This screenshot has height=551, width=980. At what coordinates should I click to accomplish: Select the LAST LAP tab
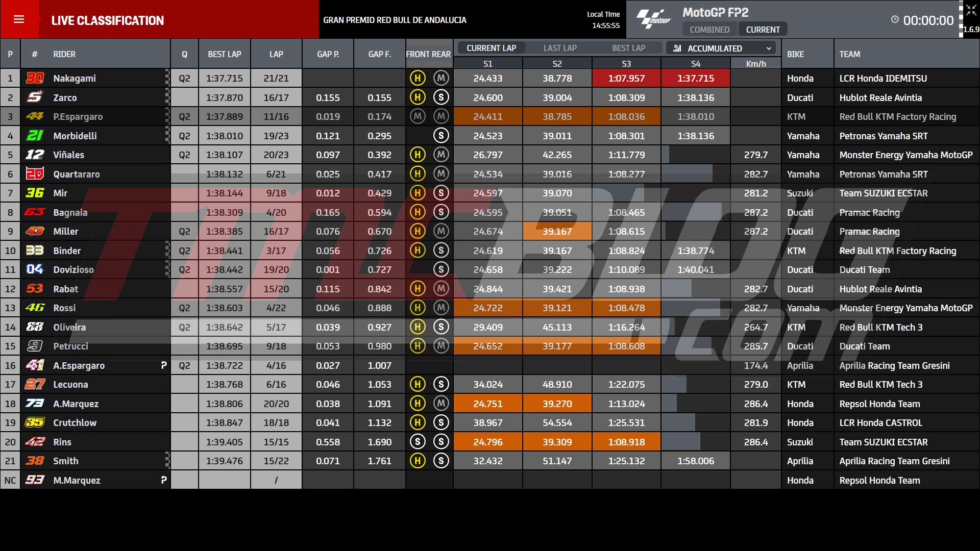click(560, 48)
